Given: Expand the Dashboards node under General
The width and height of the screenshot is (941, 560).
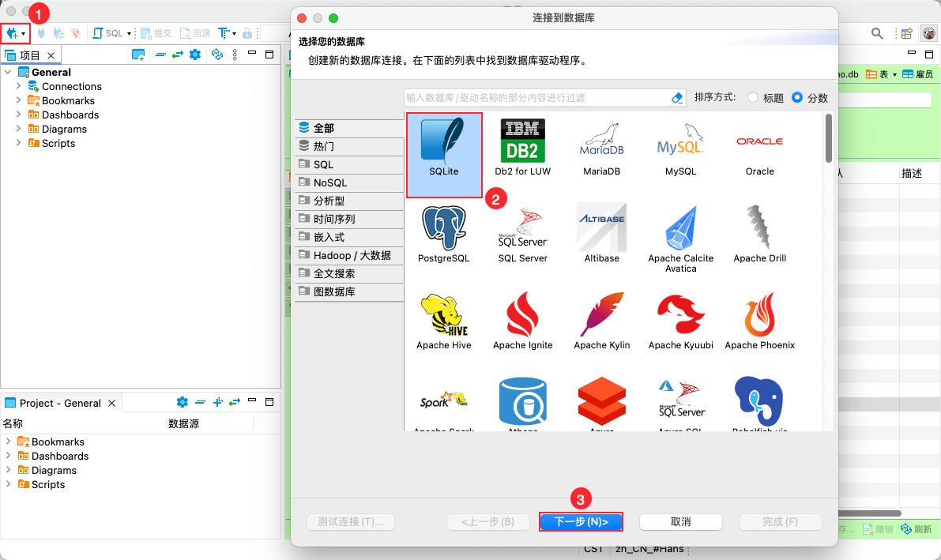Looking at the screenshot, I should pyautogui.click(x=19, y=115).
